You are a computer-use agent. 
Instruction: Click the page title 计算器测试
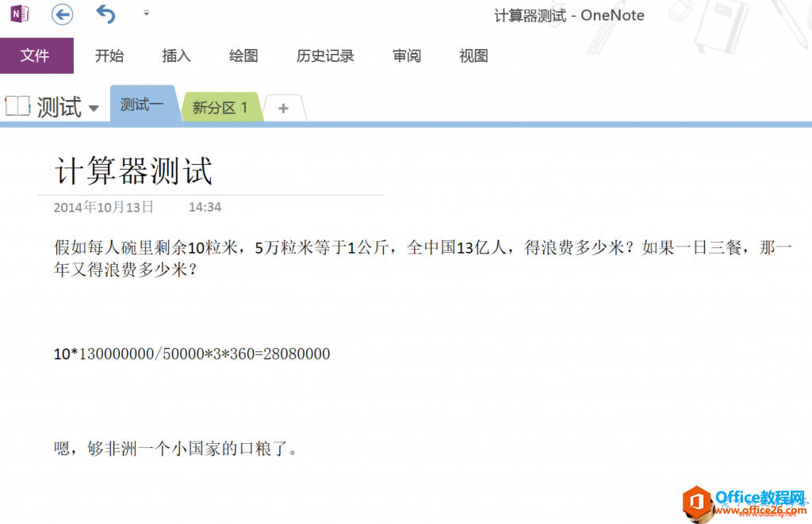(x=133, y=171)
